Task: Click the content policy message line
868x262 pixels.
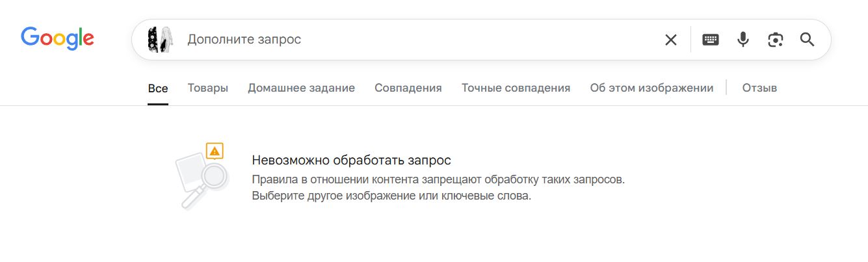Action: click(438, 179)
